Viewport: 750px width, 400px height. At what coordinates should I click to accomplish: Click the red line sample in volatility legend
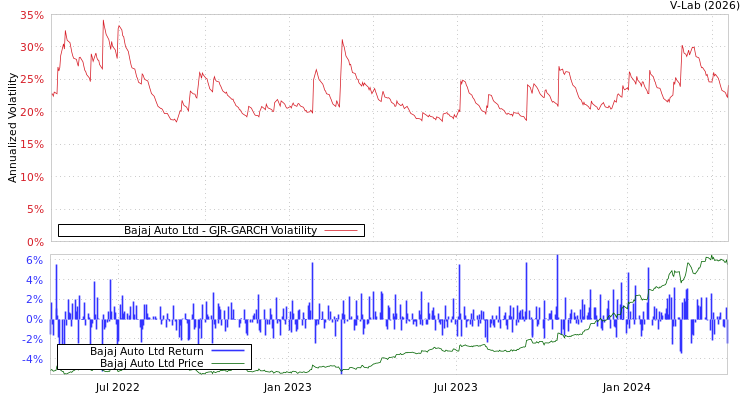pos(341,230)
